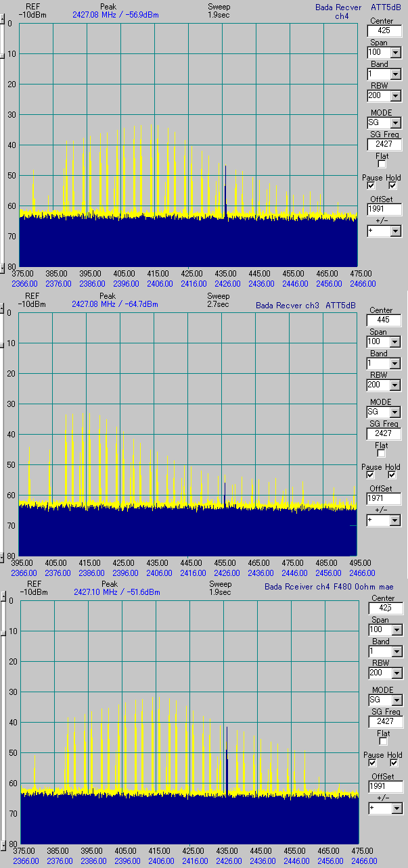The height and width of the screenshot is (868, 408).
Task: Uncheck Hold in the bottom F480 panel
Action: coord(394,763)
